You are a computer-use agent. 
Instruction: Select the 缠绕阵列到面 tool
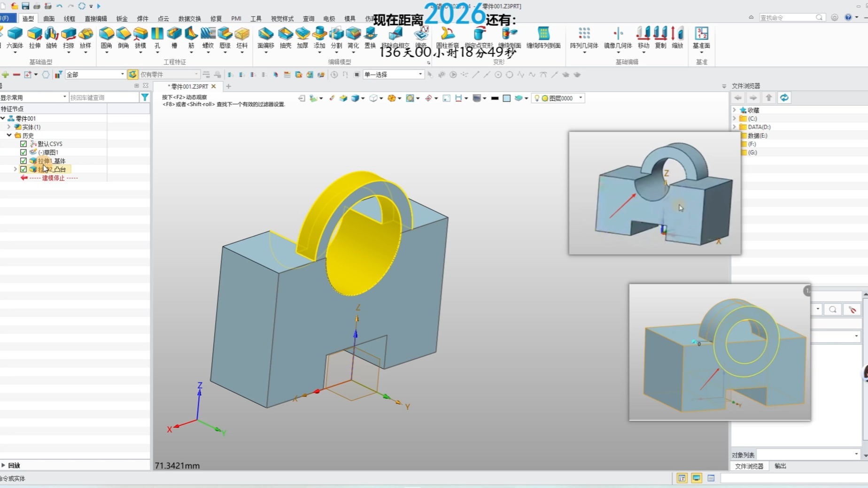543,38
